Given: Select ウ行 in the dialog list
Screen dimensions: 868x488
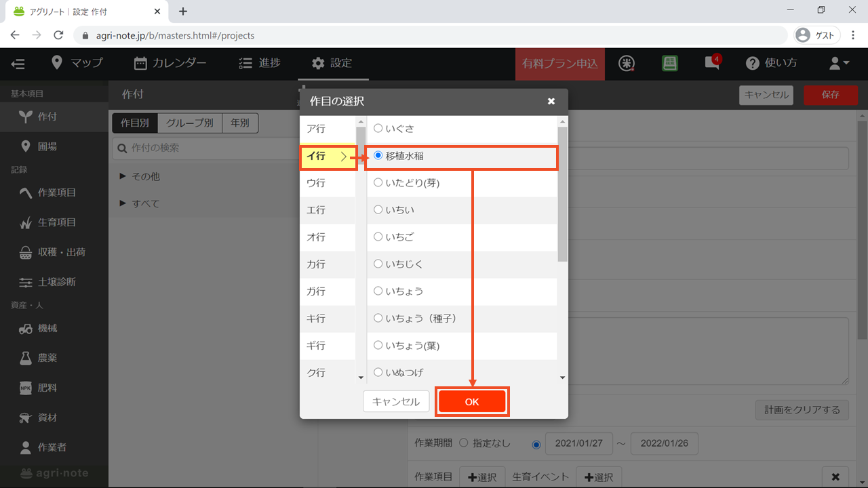Looking at the screenshot, I should pos(328,183).
